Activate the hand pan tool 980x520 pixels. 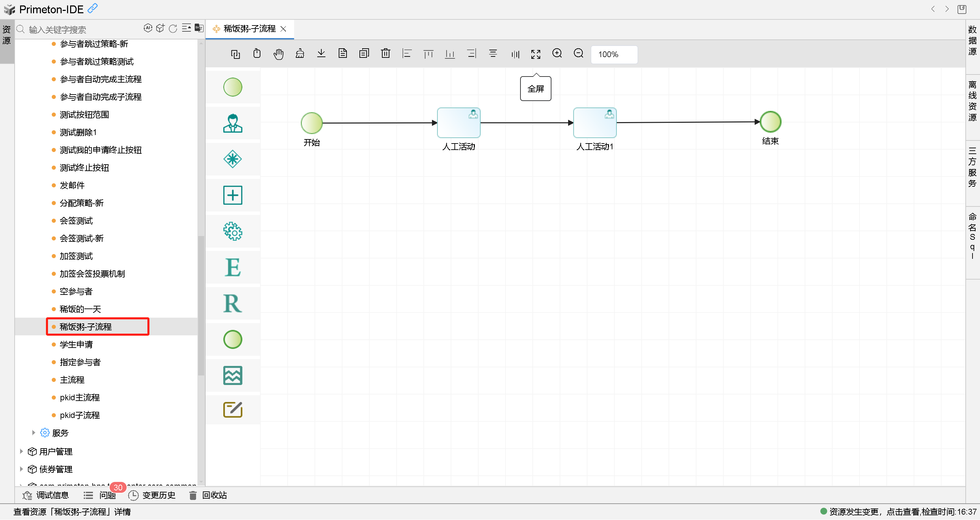pos(278,54)
